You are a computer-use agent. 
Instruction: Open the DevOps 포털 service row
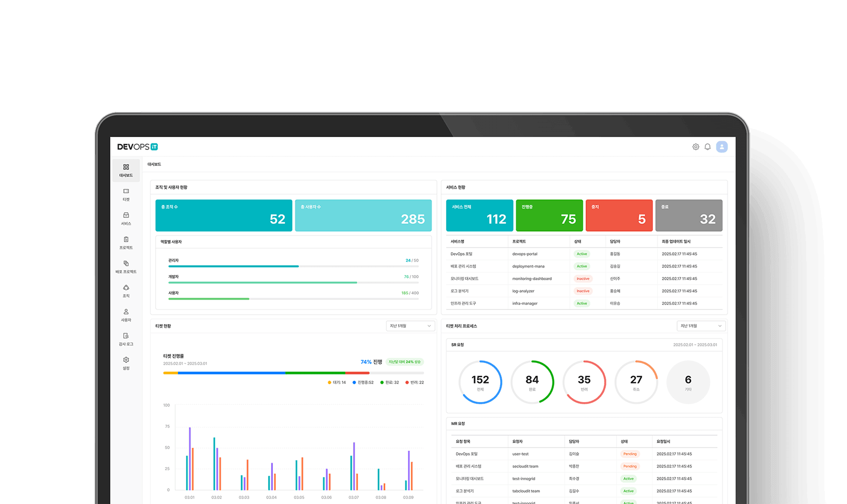(584, 254)
